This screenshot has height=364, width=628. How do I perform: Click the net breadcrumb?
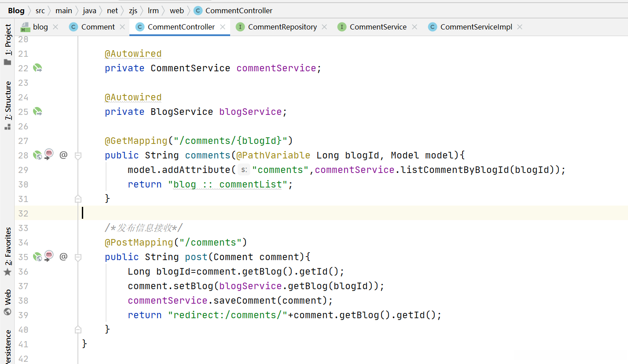pos(112,11)
